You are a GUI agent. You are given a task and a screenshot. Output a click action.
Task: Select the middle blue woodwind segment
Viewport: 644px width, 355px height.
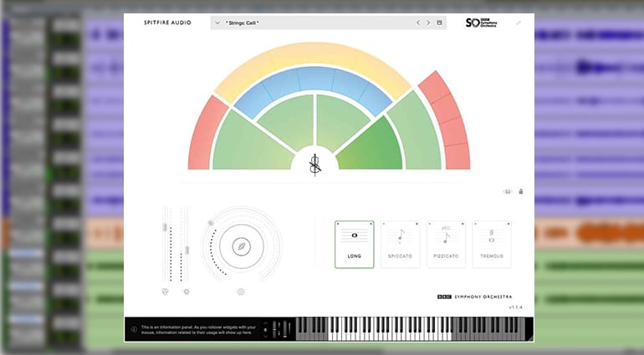pos(316,79)
